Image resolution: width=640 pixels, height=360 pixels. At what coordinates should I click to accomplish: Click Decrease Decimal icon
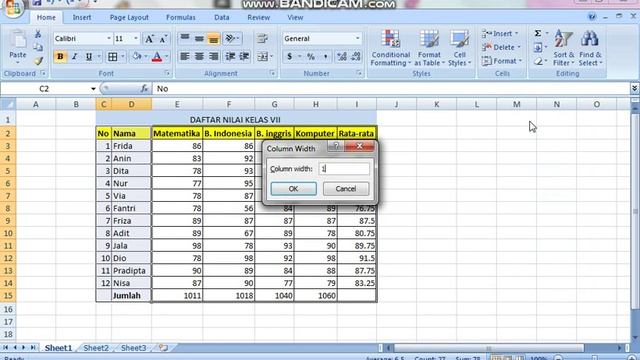356,56
